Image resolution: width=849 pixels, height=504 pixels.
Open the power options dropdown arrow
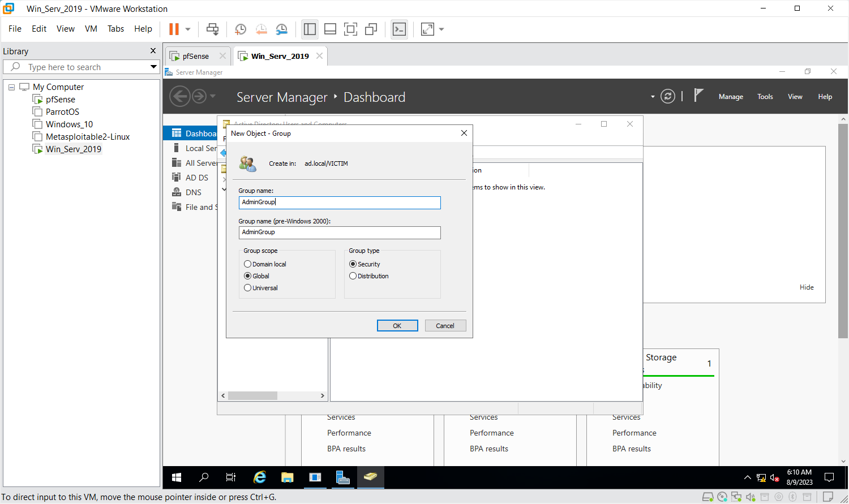[x=188, y=29]
